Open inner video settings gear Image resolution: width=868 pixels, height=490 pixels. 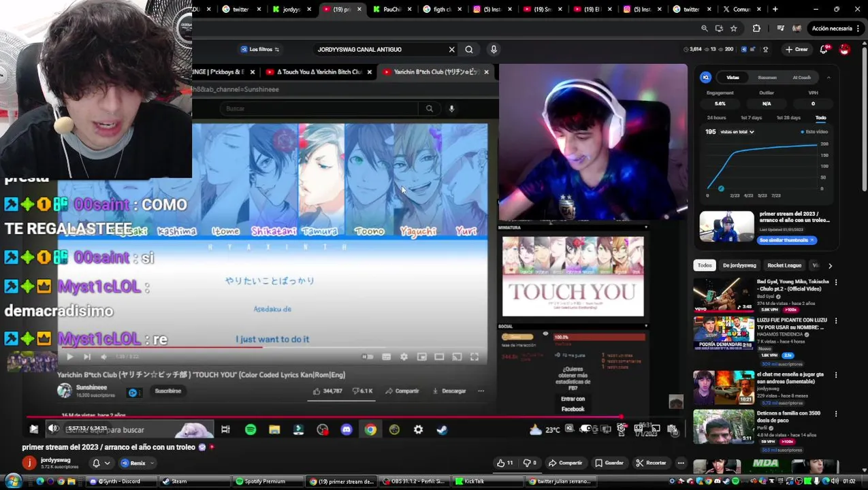pyautogui.click(x=404, y=357)
